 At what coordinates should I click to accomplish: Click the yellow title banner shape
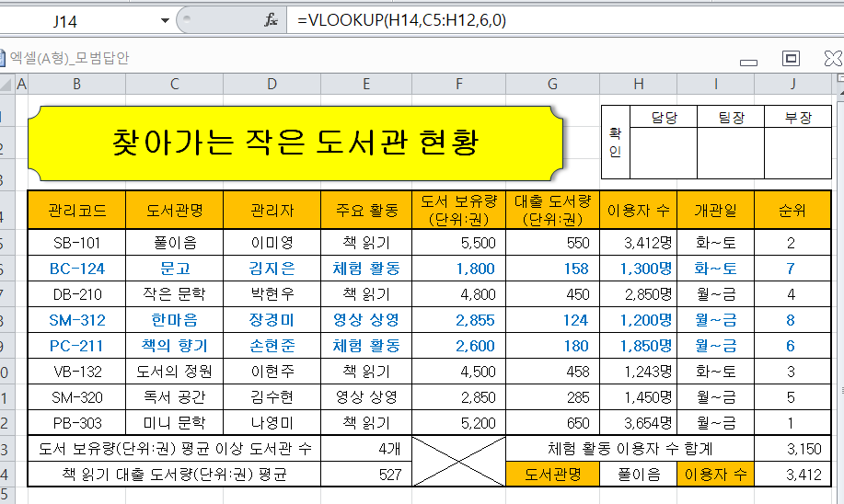295,143
